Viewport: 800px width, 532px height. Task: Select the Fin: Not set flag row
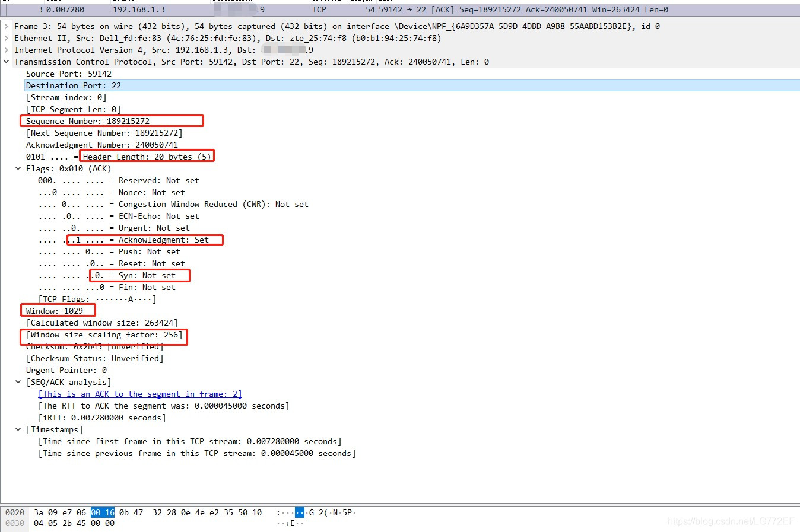click(107, 287)
